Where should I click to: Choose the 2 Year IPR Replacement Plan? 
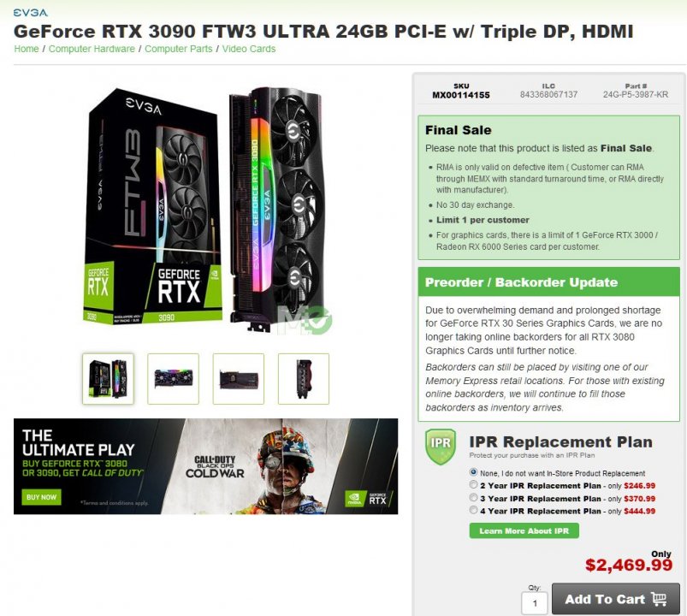pyautogui.click(x=473, y=484)
